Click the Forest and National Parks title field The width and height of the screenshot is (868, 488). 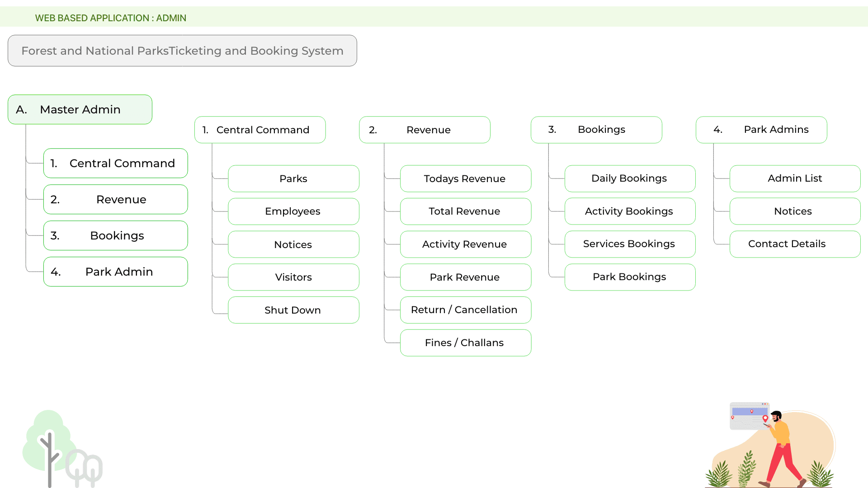click(x=182, y=51)
